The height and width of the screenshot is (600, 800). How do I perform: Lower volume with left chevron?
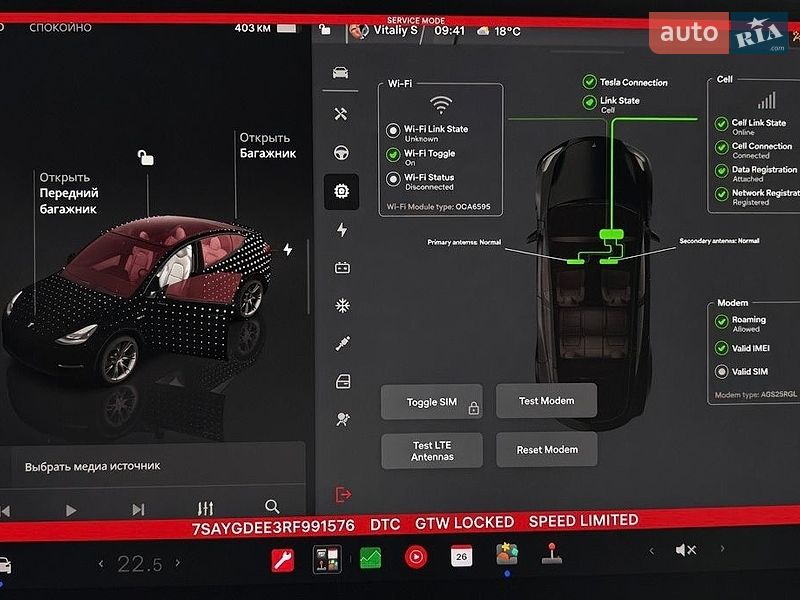click(x=652, y=551)
